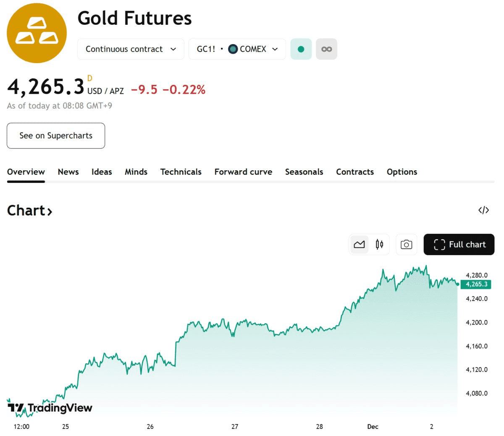Open the embed code icon
504x436 pixels.
coord(483,210)
